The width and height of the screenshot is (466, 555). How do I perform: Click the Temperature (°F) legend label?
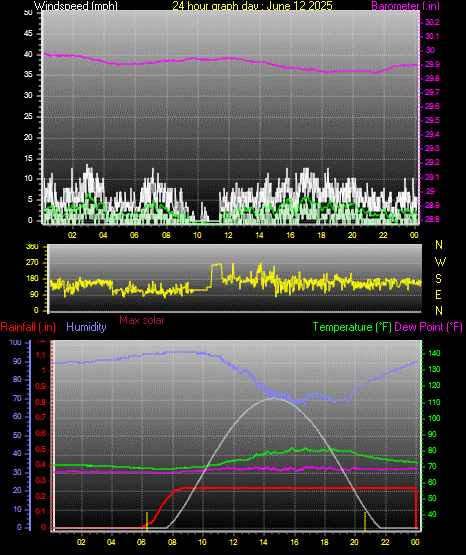pos(352,327)
